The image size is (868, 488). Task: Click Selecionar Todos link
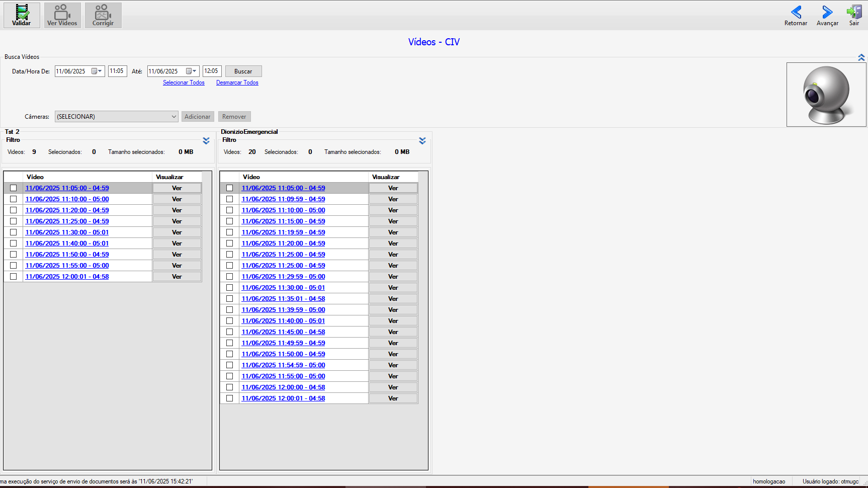(x=184, y=83)
